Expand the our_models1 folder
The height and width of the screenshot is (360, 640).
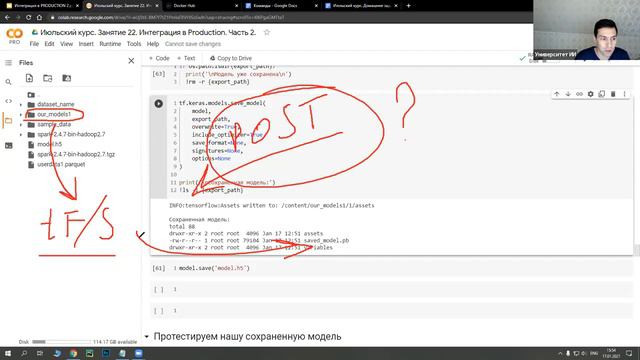[21, 115]
